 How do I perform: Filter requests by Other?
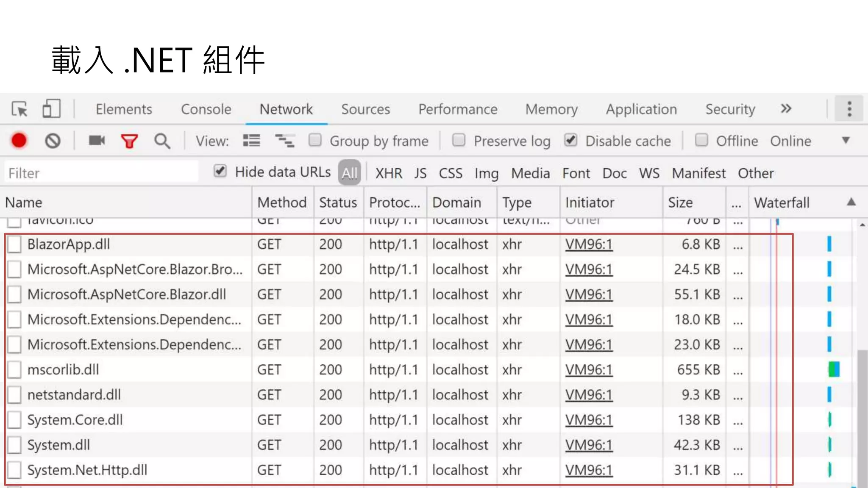coord(756,173)
